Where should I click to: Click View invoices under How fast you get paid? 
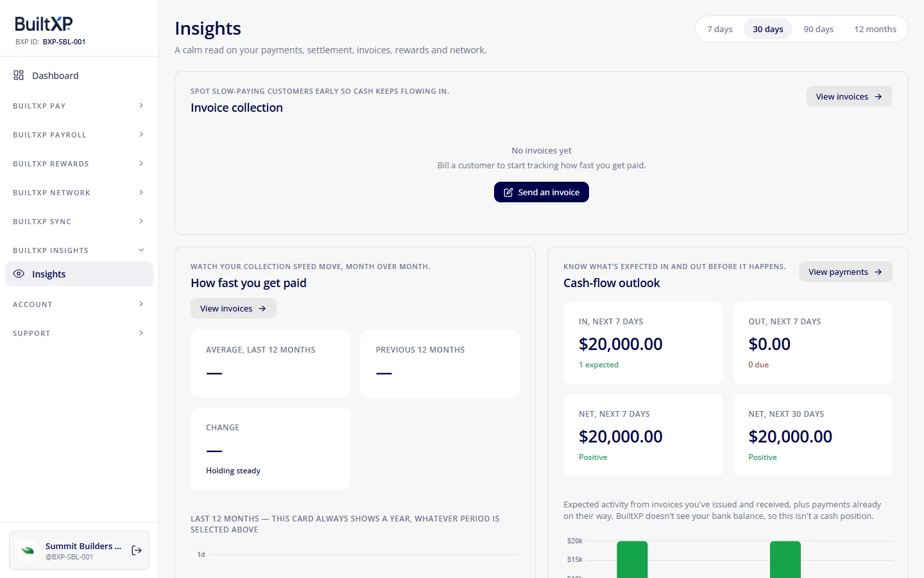[x=233, y=308]
